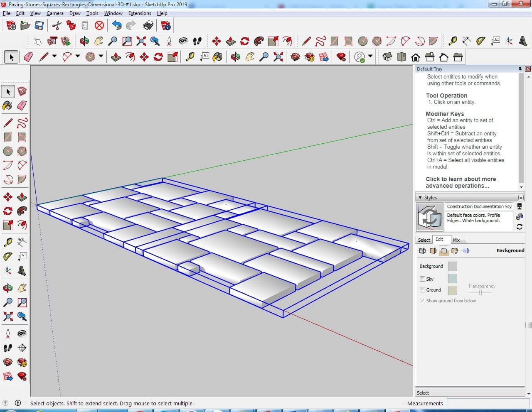Select the Orbit tool in left toolbar
This screenshot has height=412, width=532.
(x=8, y=288)
